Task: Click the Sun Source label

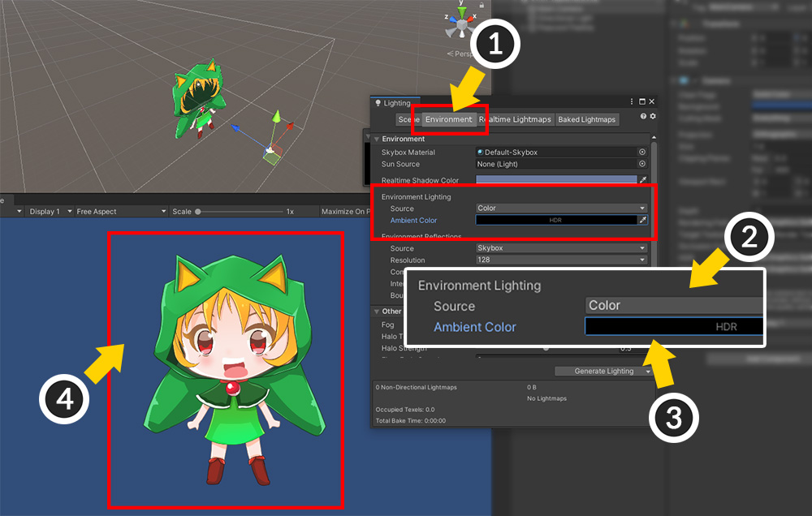Action: pyautogui.click(x=400, y=164)
